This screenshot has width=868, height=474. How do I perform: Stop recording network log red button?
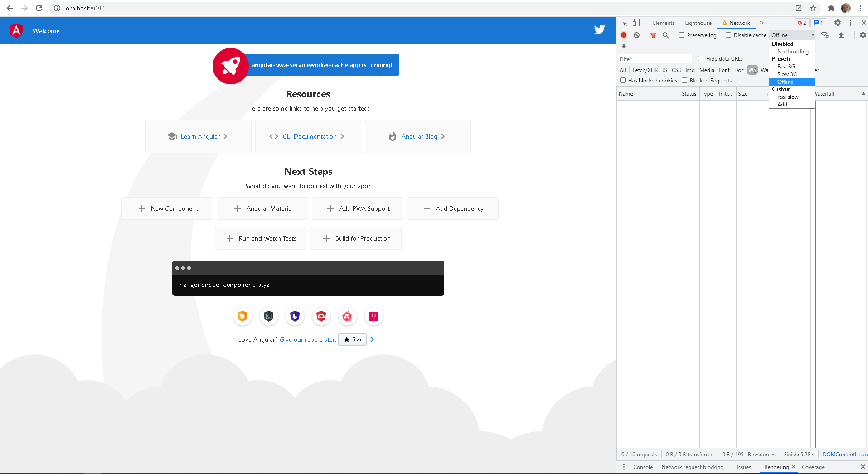[x=624, y=35]
